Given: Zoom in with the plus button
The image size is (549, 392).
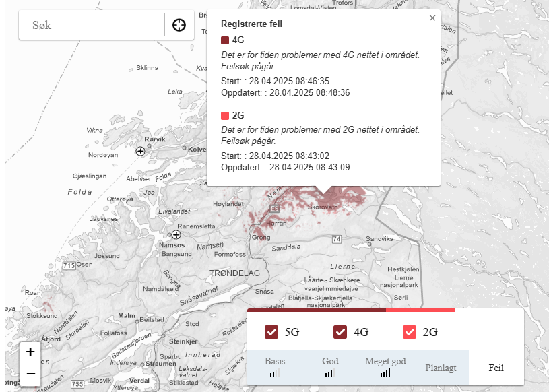Looking at the screenshot, I should 30,352.
